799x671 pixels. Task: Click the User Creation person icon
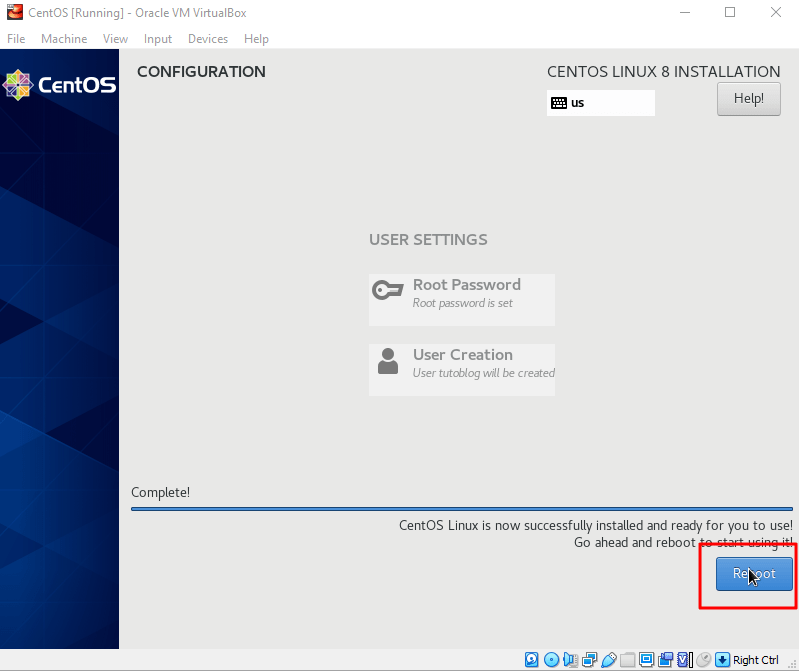tap(388, 361)
